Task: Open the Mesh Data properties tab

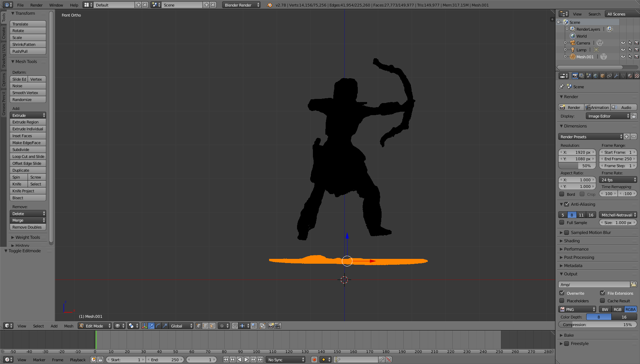Action: pyautogui.click(x=623, y=76)
